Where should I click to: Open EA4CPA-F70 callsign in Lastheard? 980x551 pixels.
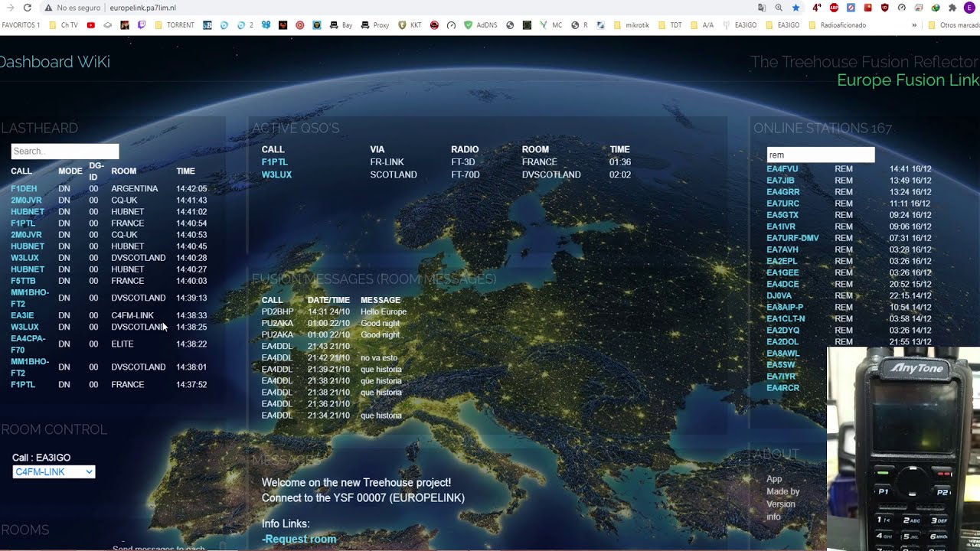coord(28,344)
